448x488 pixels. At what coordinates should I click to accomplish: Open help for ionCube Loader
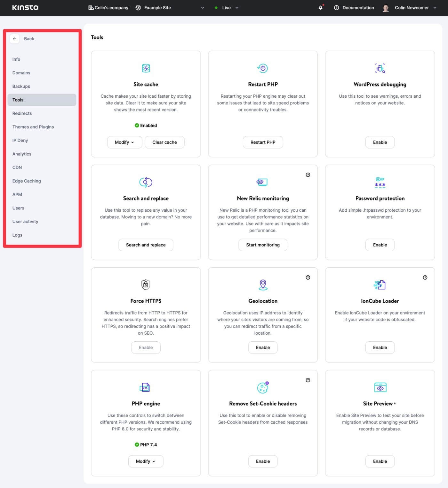click(425, 277)
